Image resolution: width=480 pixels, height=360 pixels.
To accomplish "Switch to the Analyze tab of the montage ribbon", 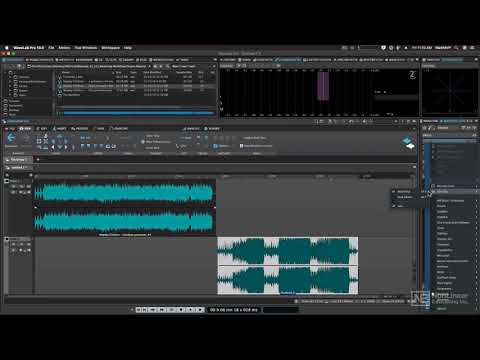I will (x=191, y=128).
